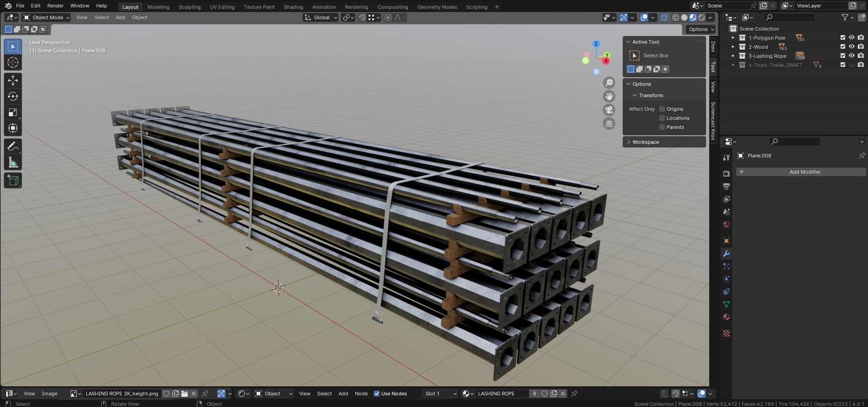This screenshot has height=407, width=868.
Task: Open the Material properties tab
Action: [726, 317]
